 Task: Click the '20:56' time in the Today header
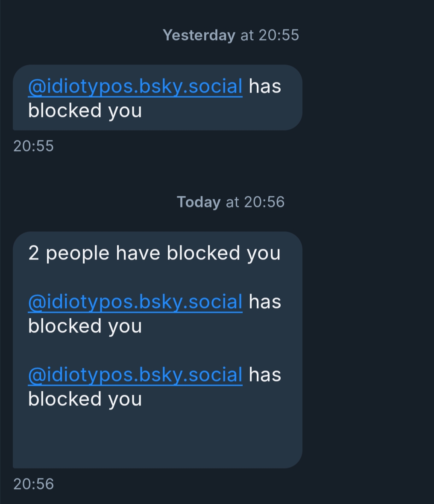[264, 202]
